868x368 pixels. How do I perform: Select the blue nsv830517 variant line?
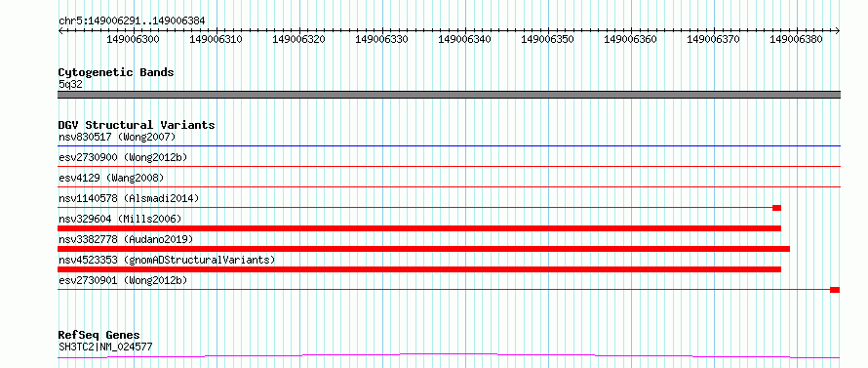point(449,146)
